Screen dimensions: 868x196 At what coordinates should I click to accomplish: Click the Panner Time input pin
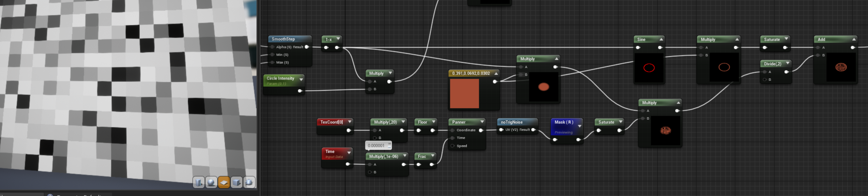[453, 138]
